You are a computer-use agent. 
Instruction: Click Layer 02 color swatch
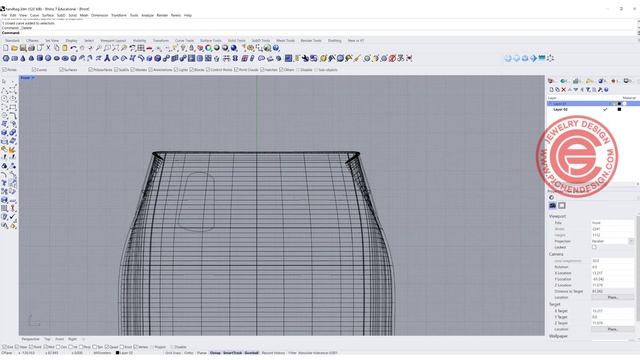click(619, 109)
